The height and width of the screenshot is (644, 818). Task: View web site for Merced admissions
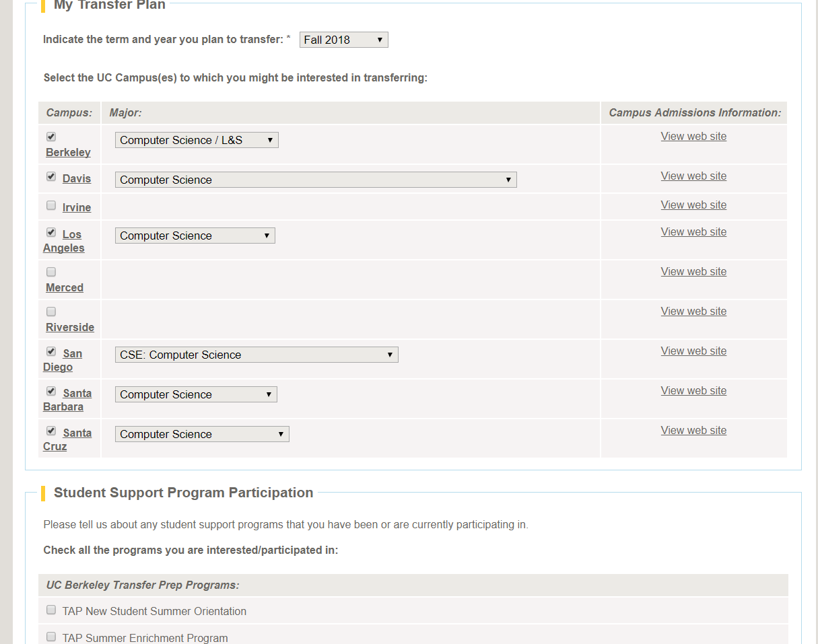[x=693, y=271]
